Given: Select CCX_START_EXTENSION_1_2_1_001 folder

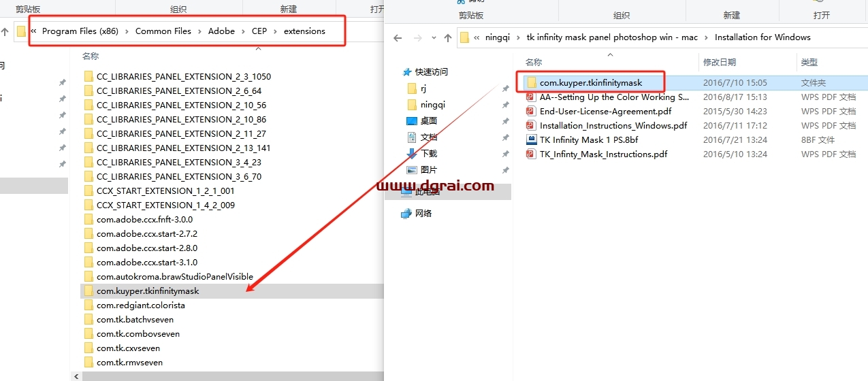Looking at the screenshot, I should (165, 191).
